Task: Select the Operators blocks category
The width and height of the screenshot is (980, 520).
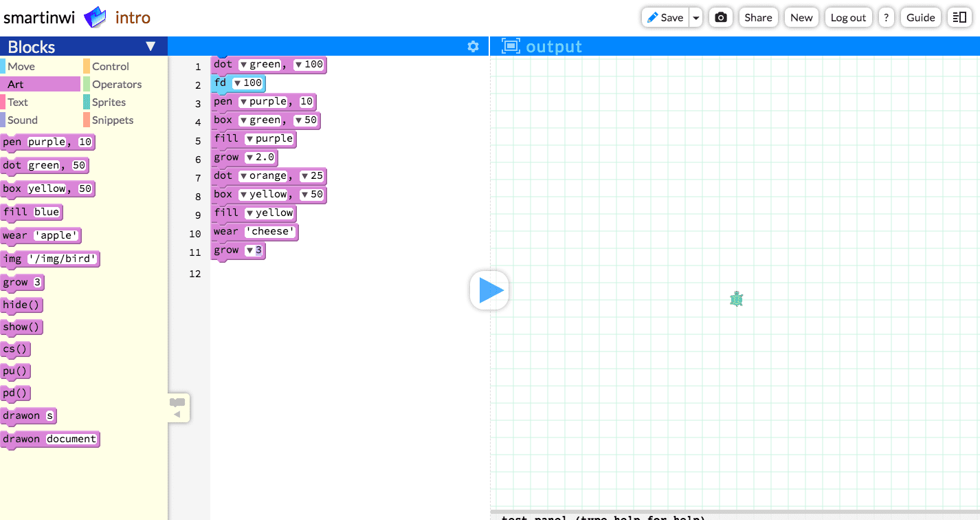Action: click(124, 84)
